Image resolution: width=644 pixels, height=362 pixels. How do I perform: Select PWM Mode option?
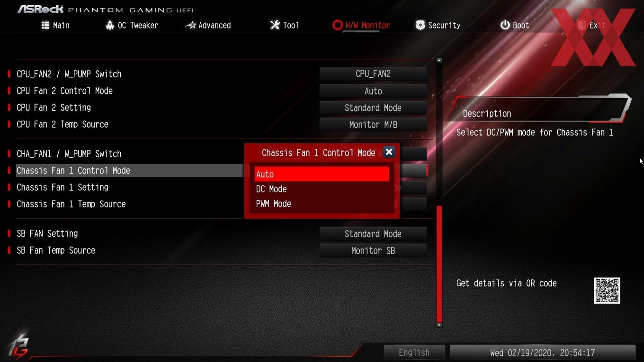pos(322,203)
